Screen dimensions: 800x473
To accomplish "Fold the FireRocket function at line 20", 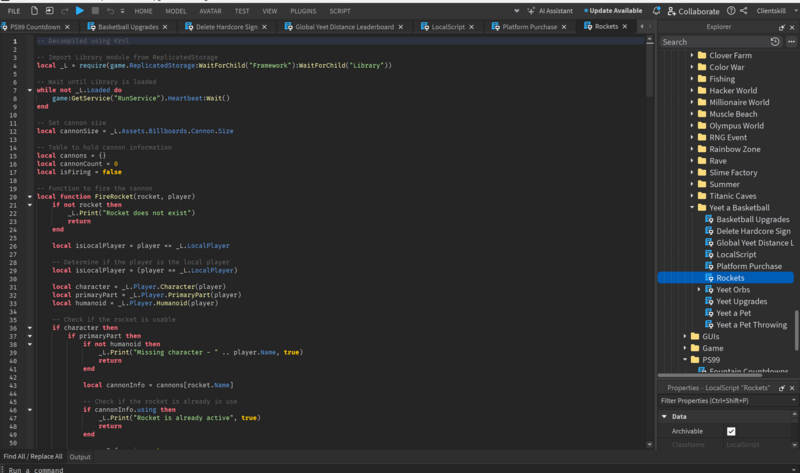I will pos(30,197).
